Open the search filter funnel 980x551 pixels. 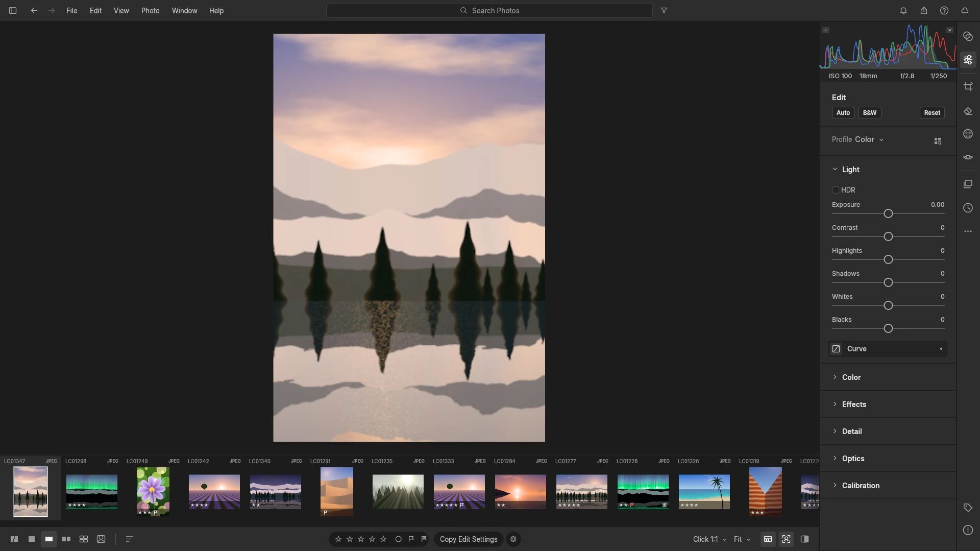664,10
